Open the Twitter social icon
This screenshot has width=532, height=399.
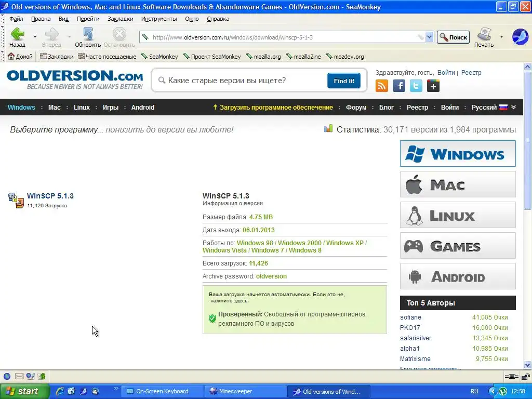(x=416, y=86)
